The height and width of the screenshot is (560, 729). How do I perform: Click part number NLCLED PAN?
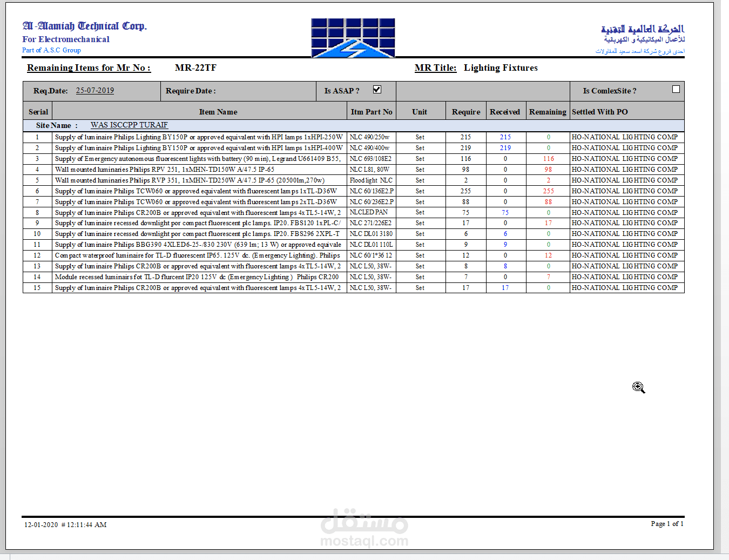pos(369,212)
